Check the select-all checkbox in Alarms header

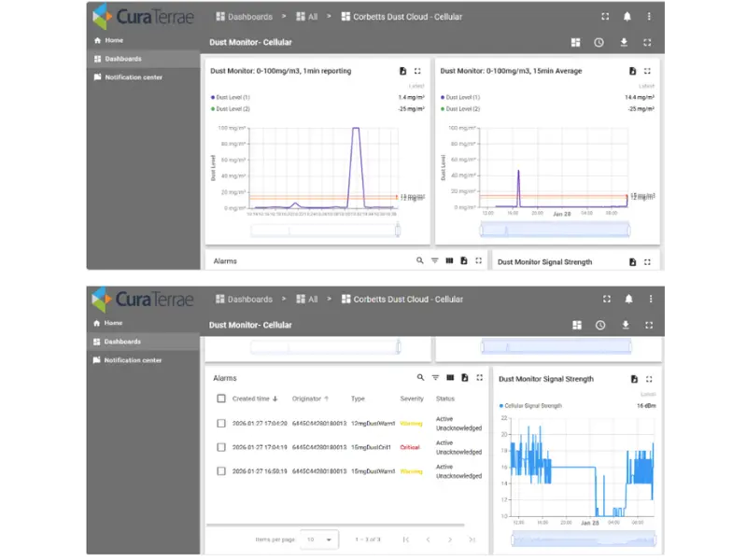tap(221, 398)
